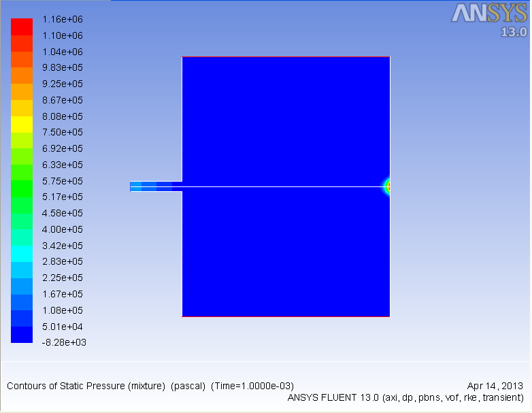Image resolution: width=532 pixels, height=413 pixels.
Task: Click the white axis line across the chamber
Action: coord(286,186)
